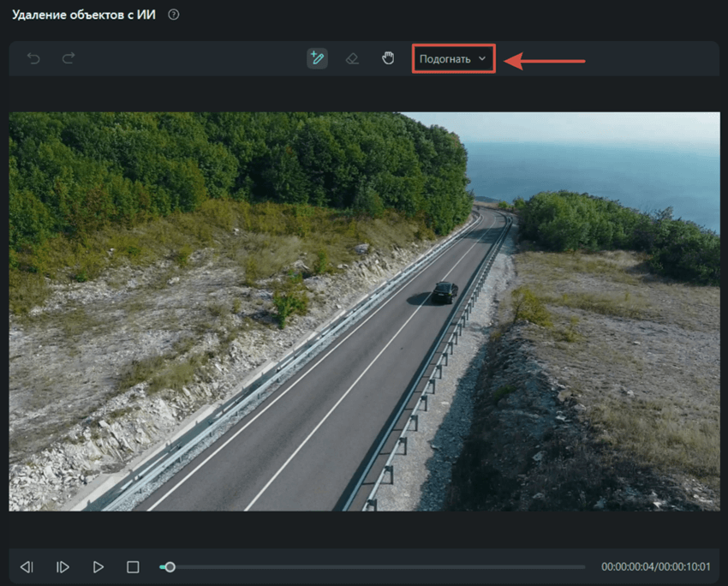Undo the last edit
The image size is (728, 586).
click(x=33, y=58)
